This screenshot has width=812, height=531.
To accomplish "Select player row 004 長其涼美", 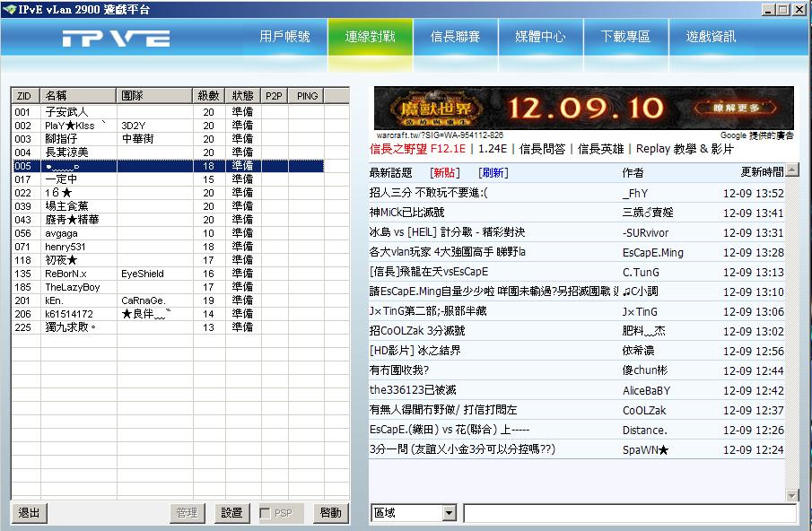I will tap(168, 152).
